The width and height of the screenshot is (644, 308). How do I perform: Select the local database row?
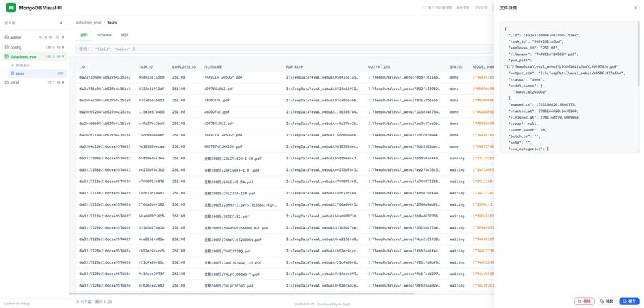(34, 82)
